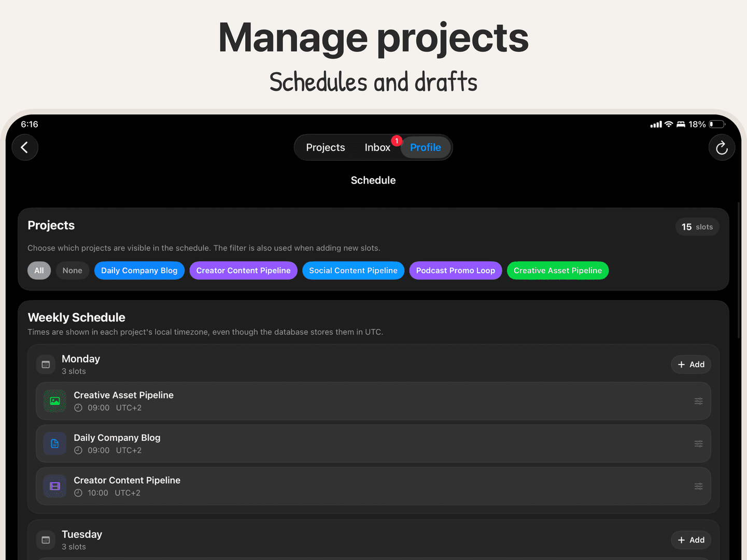Screen dimensions: 747x560
Task: Add a slot to Tuesday
Action: tap(691, 540)
